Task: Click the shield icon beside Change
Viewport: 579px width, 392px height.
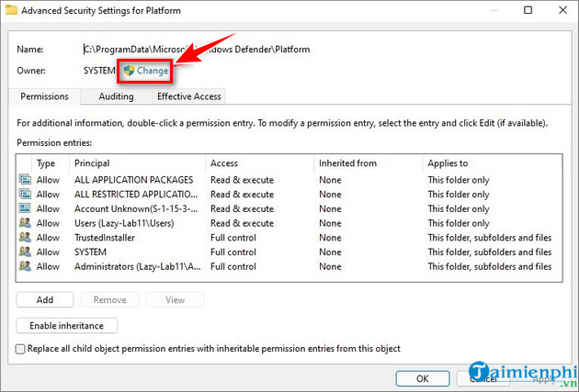Action: [x=129, y=71]
